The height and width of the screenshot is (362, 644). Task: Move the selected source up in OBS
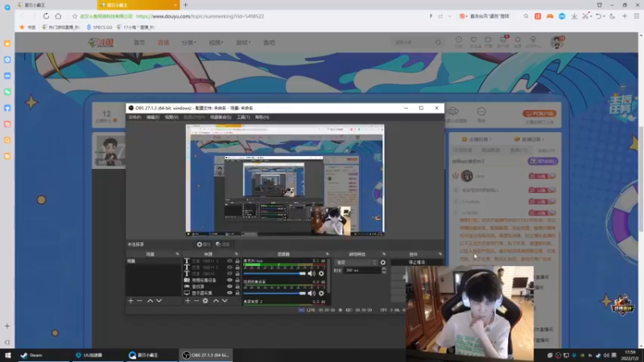point(216,301)
